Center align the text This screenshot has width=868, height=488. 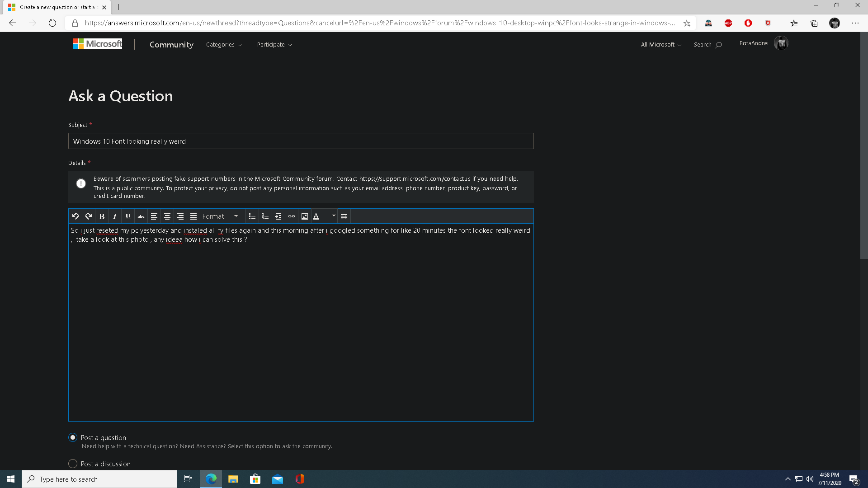pos(167,216)
